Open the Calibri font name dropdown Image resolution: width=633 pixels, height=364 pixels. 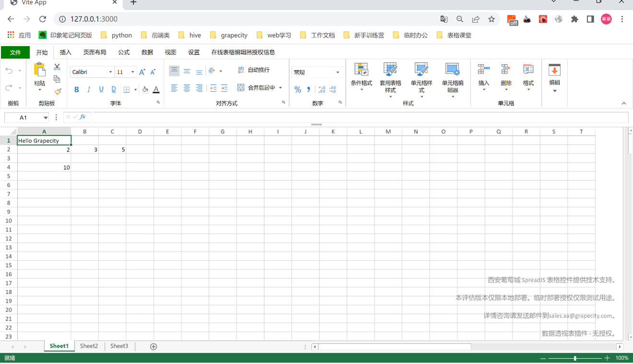coord(110,72)
